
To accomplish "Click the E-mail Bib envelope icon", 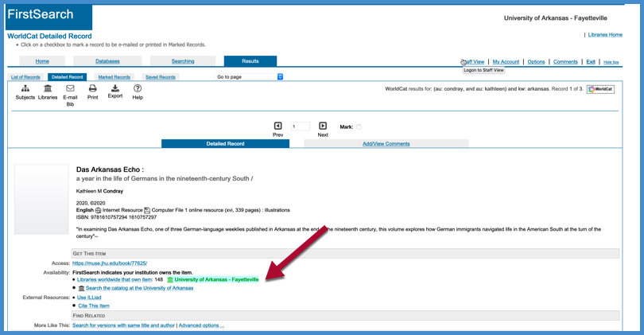I will tap(70, 89).
